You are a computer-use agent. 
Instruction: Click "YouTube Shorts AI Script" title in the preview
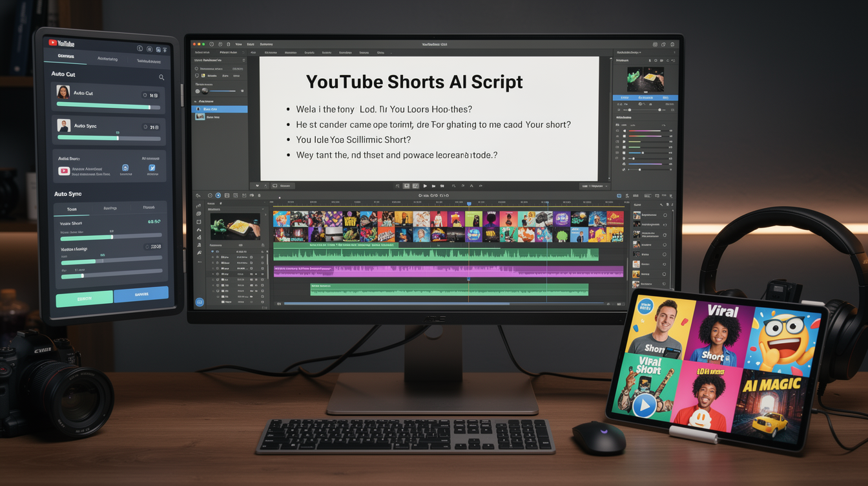414,82
